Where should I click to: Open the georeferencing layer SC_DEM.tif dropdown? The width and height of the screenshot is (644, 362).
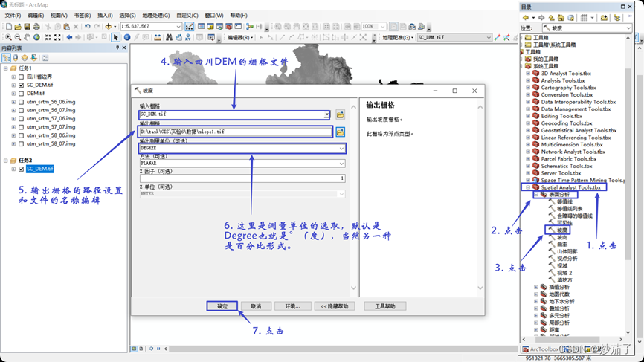(x=489, y=37)
